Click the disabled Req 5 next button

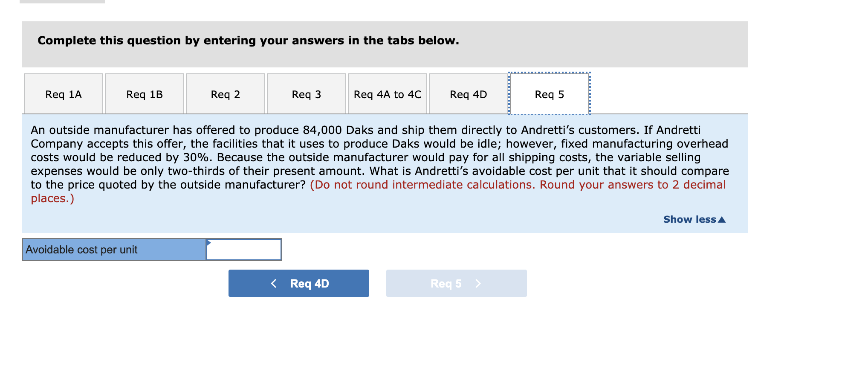tap(456, 283)
